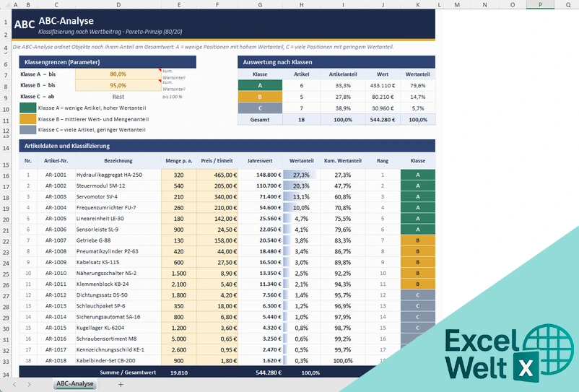This screenshot has width=579, height=392.
Task: Click the class B cell for Getriebe G-88
Action: point(417,240)
